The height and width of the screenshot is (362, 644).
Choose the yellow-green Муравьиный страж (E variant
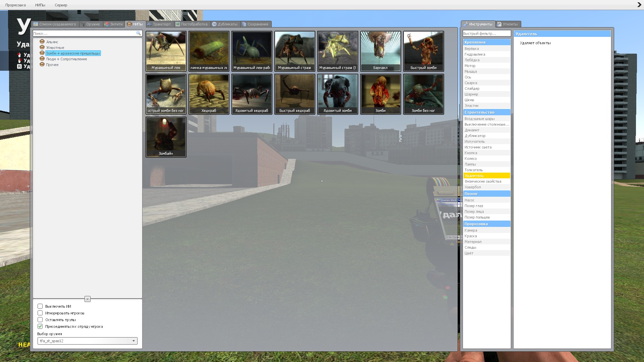click(x=337, y=51)
